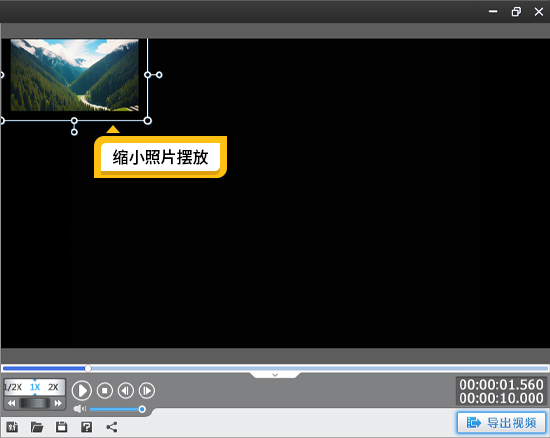The image size is (550, 438).
Task: Click the fast forward double arrow
Action: [x=58, y=403]
